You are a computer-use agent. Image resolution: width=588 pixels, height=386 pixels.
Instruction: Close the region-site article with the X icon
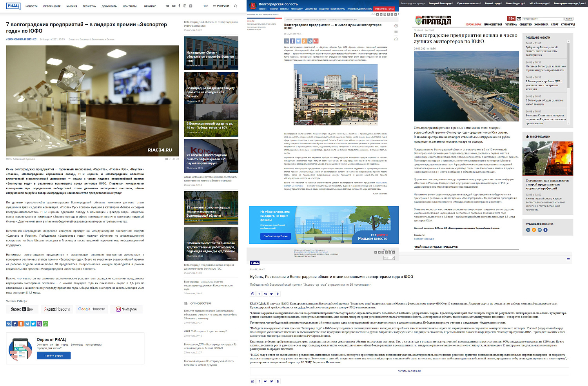(x=396, y=26)
